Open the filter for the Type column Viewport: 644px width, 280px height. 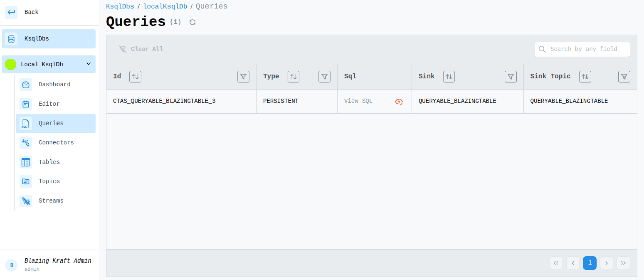pos(324,77)
